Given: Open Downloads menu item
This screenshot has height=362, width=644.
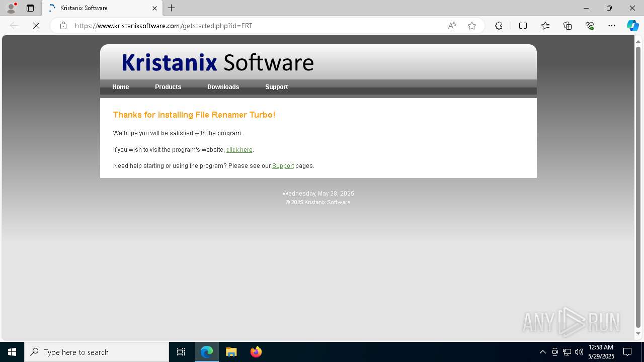Looking at the screenshot, I should (x=223, y=87).
